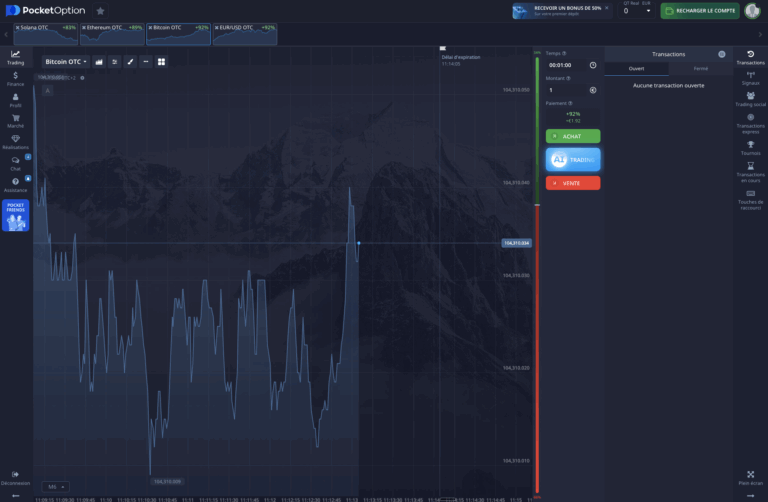
Task: Dismiss the bonus banner with X
Action: click(607, 8)
